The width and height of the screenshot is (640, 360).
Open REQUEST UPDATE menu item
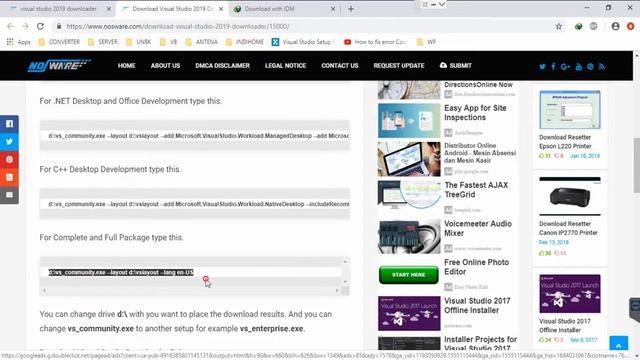coord(399,65)
